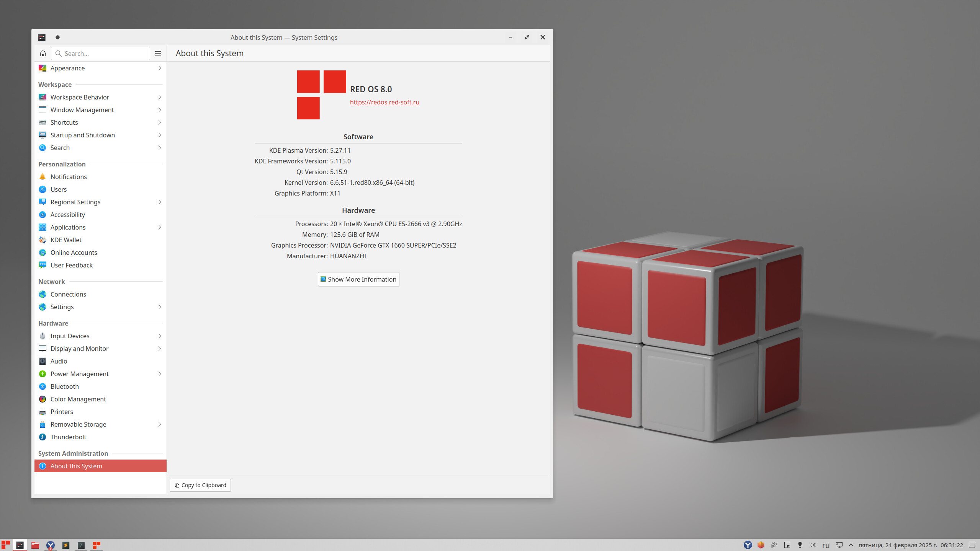
Task: Expand the Power Management category chevron
Action: 160,374
